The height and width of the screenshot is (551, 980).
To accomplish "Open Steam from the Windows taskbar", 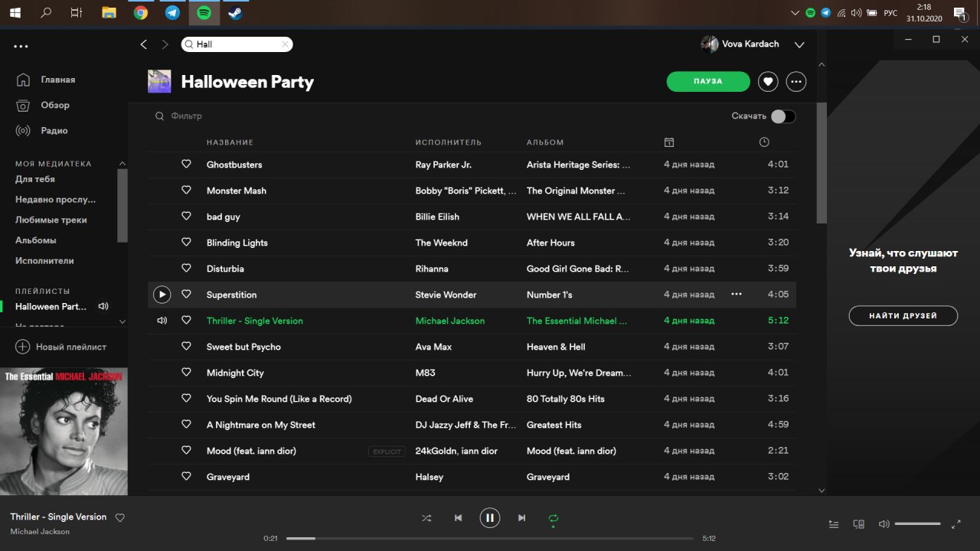I will [x=235, y=13].
